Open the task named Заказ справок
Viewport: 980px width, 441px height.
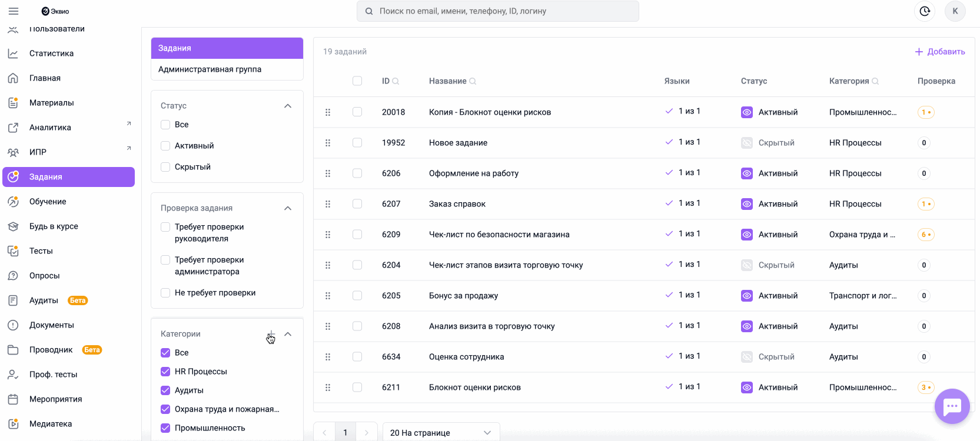[457, 204]
